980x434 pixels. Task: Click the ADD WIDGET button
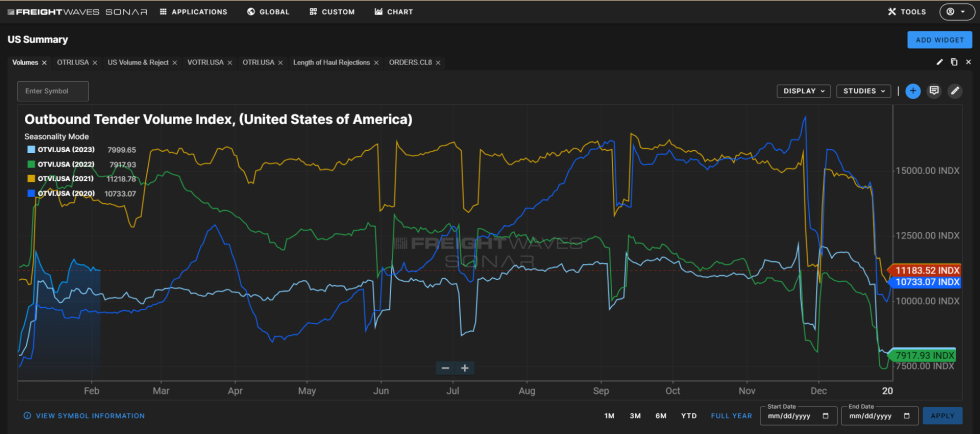938,40
